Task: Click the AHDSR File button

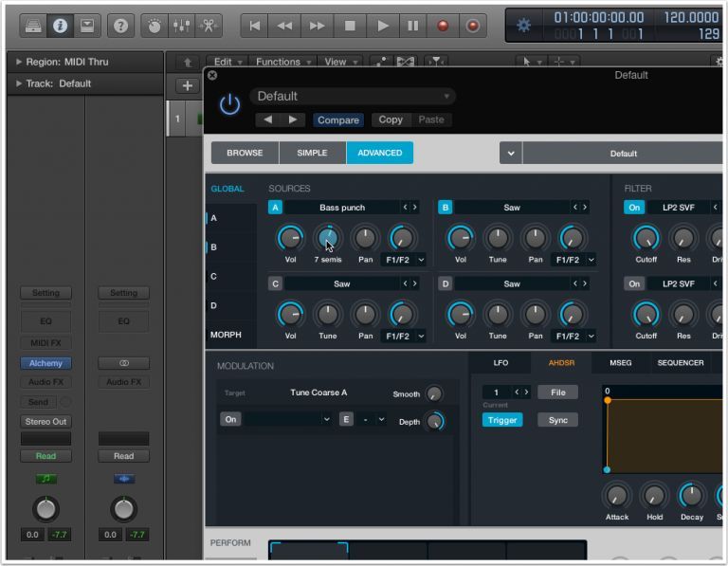Action: point(558,393)
